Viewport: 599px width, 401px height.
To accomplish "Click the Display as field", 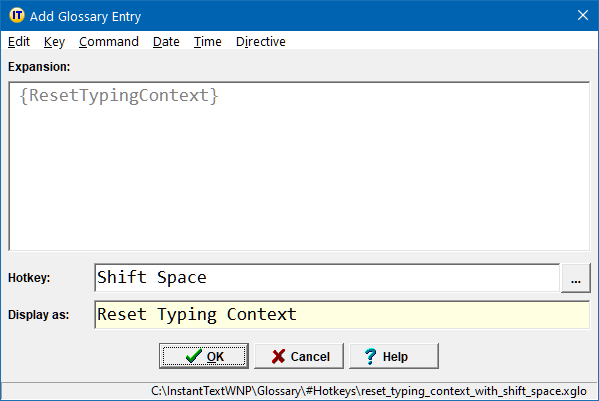I will tap(342, 315).
